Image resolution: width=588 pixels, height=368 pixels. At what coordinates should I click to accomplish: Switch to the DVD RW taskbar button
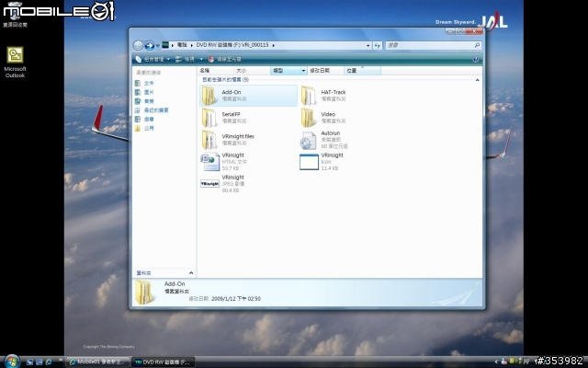[x=164, y=362]
